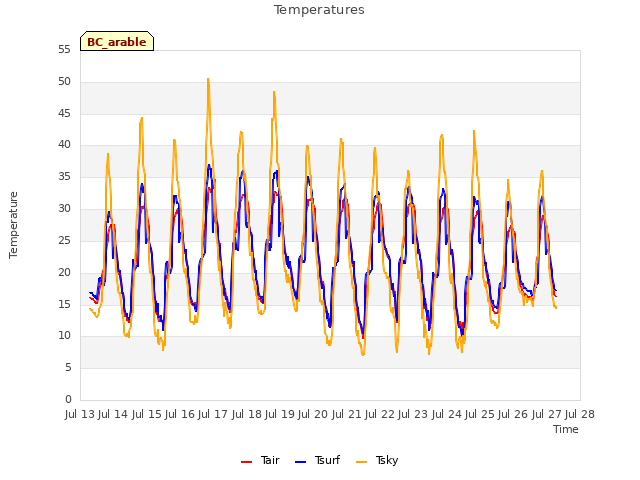Select the Jul 22 x-axis tick label
This screenshot has height=480, width=640.
tap(380, 414)
